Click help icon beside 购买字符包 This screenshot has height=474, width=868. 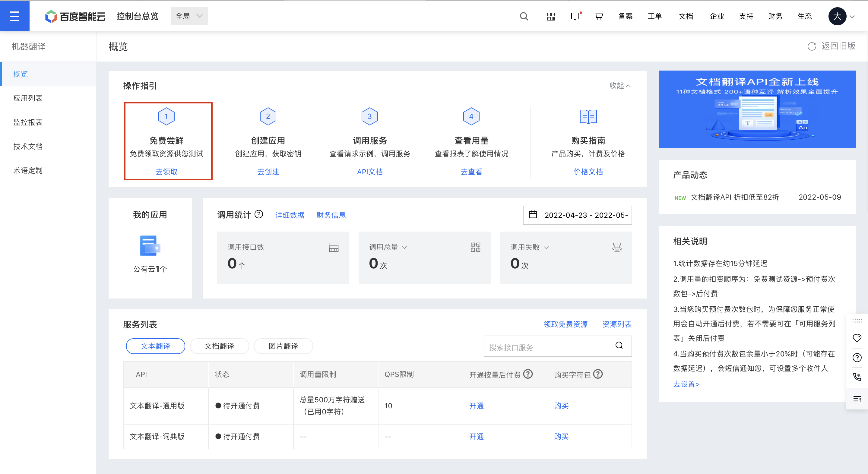(x=598, y=374)
